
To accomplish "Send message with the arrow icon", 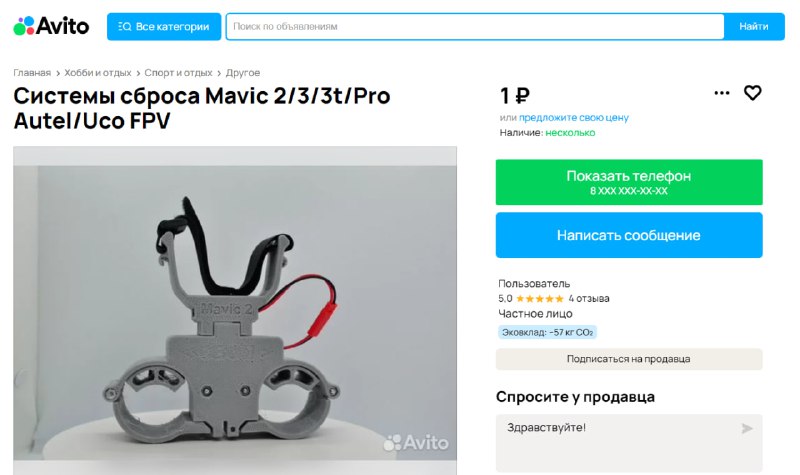I will 746,429.
